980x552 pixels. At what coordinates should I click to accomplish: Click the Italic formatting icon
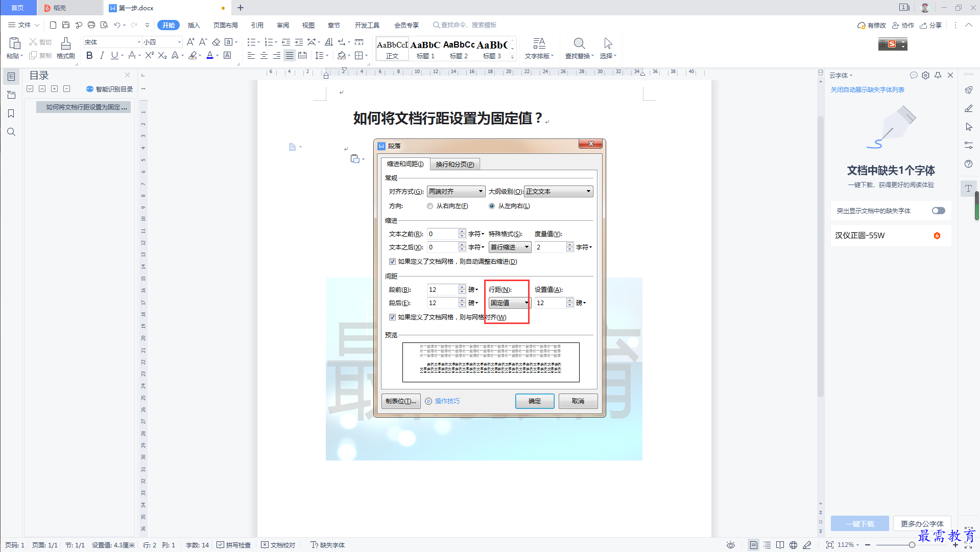(x=102, y=56)
